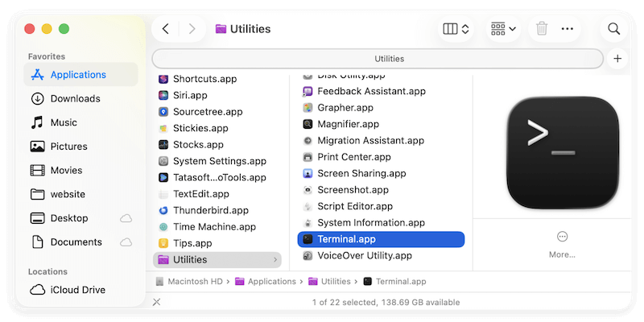
Task: Open Documents in the sidebar
Action: [80, 242]
